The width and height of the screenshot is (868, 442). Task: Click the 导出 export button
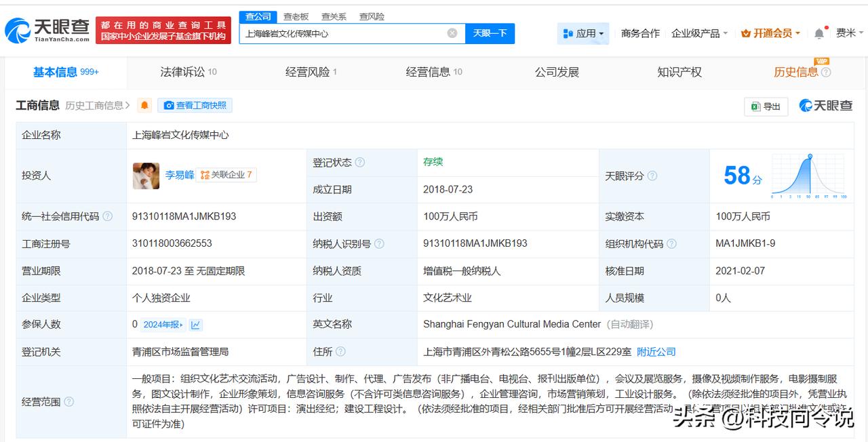(766, 106)
